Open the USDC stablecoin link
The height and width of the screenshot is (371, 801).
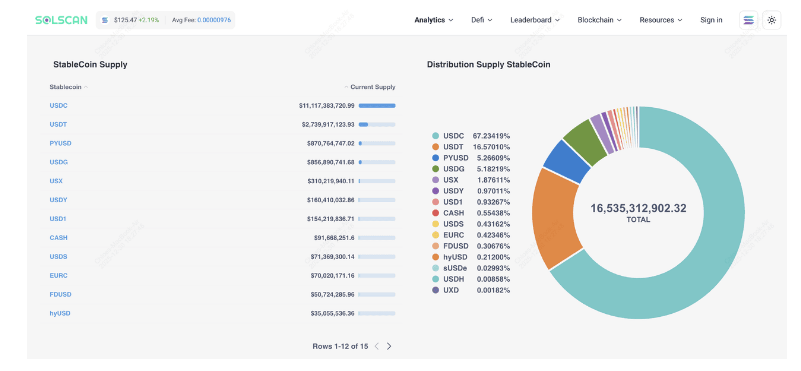[58, 106]
